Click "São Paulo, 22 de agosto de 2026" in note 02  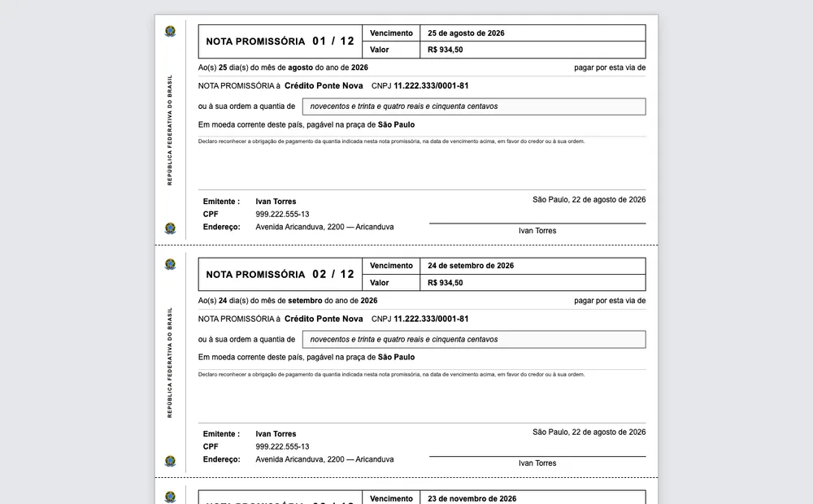coord(589,432)
